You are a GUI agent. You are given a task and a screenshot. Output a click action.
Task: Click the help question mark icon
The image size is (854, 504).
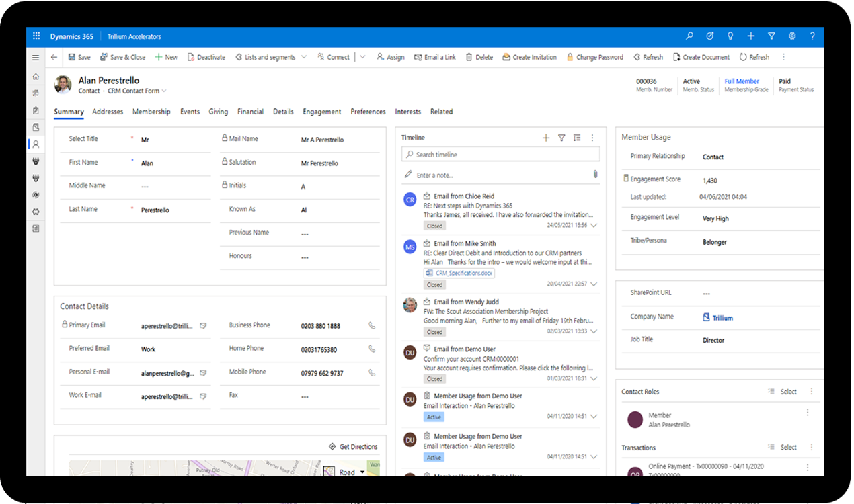click(x=812, y=36)
